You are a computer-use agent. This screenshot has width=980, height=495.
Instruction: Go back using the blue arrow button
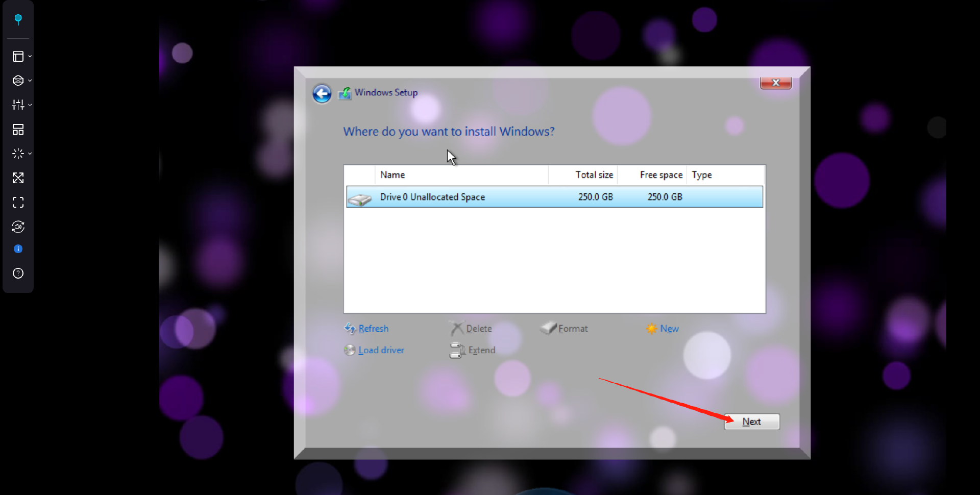pos(322,93)
